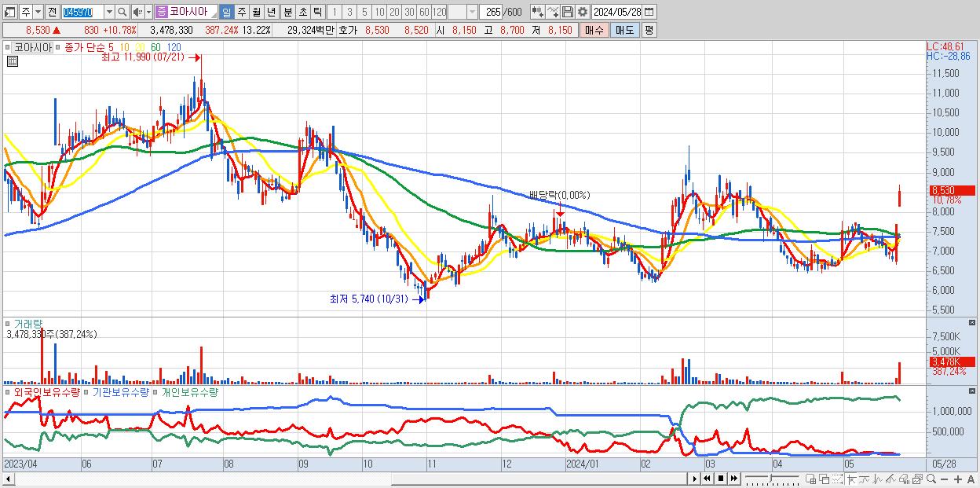
Task: Click the stop button in replay controls
Action: click(721, 479)
